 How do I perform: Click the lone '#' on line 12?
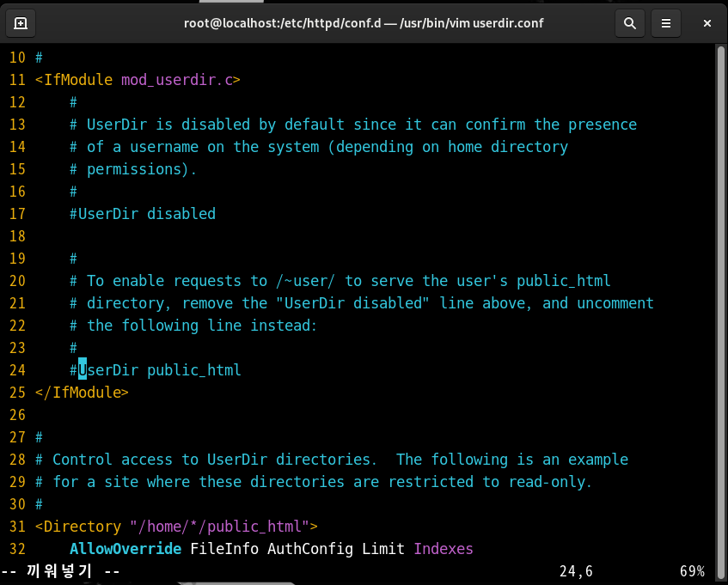click(x=73, y=102)
